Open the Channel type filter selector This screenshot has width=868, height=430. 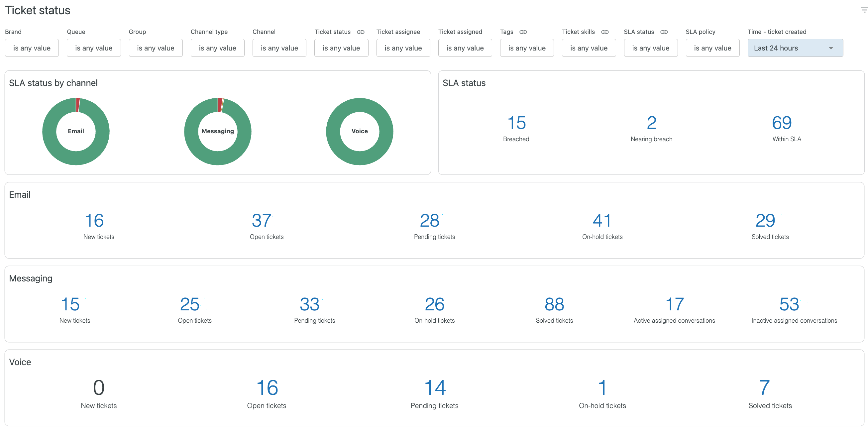(217, 48)
